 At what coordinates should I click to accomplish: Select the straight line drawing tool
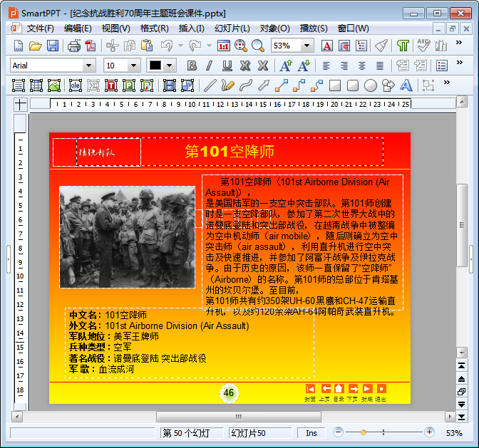pyautogui.click(x=210, y=85)
